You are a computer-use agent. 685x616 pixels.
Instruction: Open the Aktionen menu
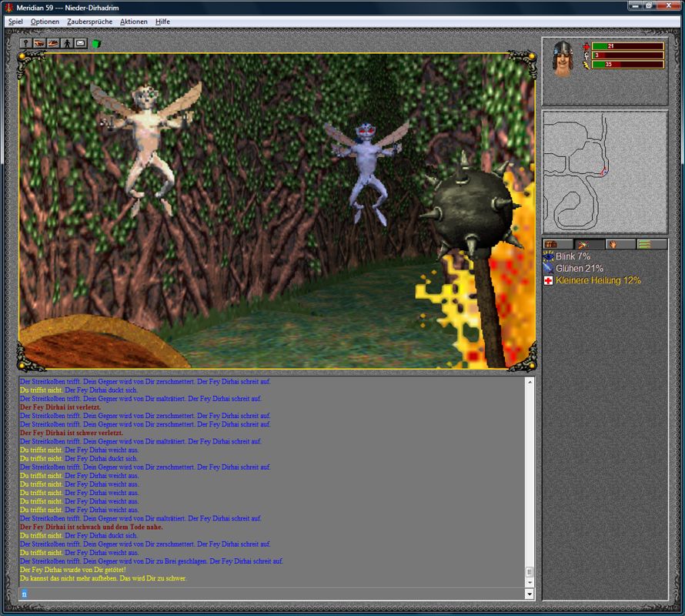coord(134,22)
